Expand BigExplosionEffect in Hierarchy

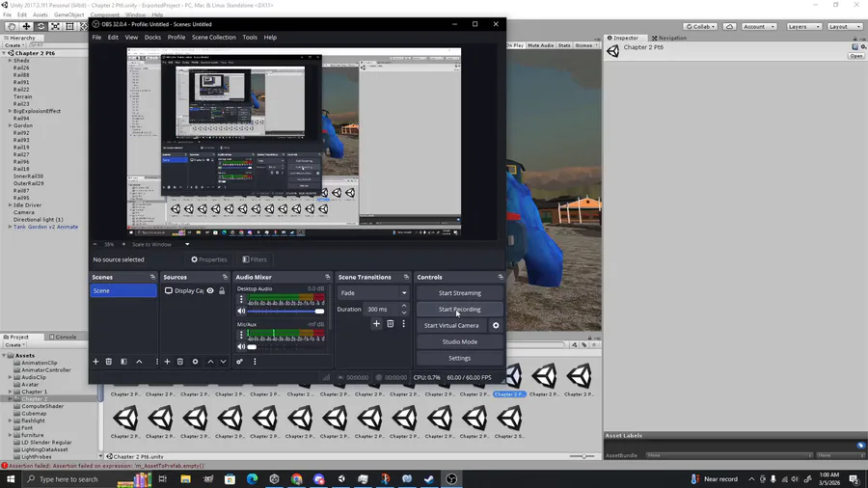10,111
